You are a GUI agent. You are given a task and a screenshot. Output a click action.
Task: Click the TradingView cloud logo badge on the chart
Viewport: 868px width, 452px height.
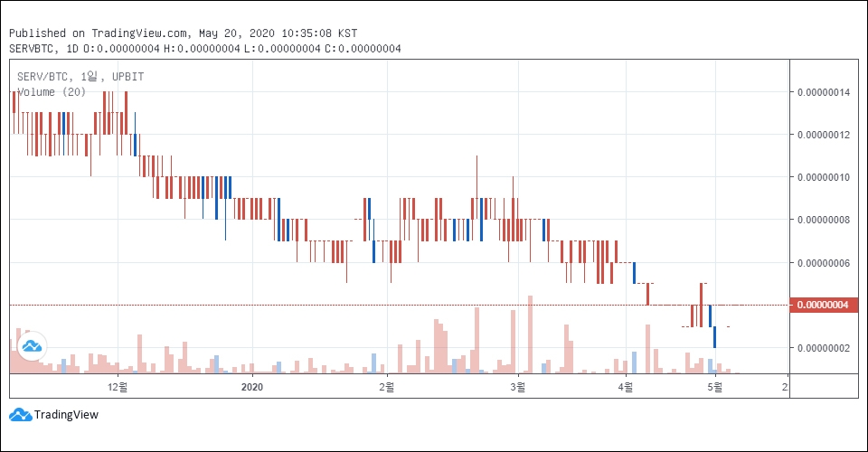tap(33, 346)
